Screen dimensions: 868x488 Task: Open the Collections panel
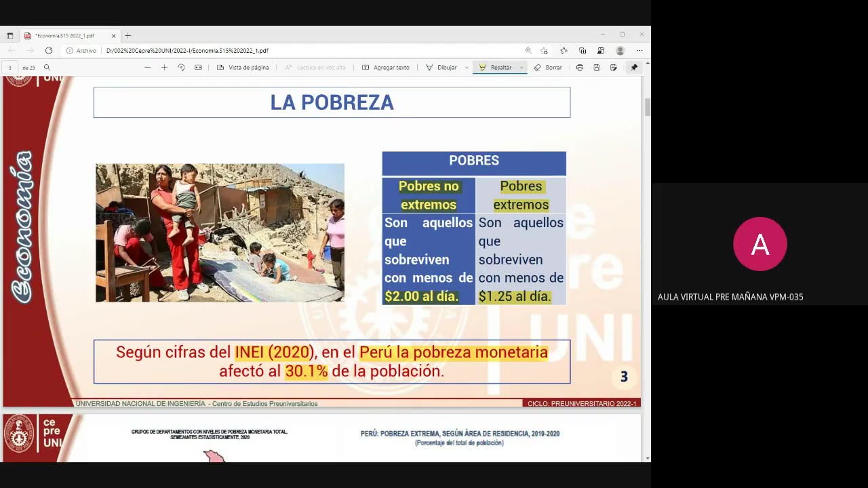[x=583, y=51]
